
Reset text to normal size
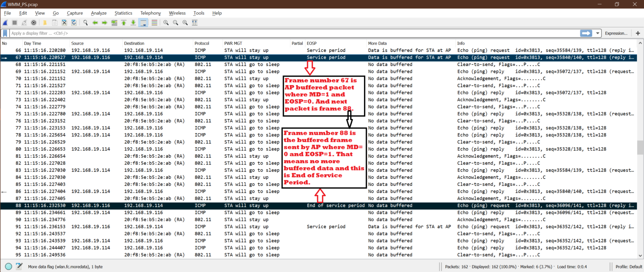click(x=185, y=23)
